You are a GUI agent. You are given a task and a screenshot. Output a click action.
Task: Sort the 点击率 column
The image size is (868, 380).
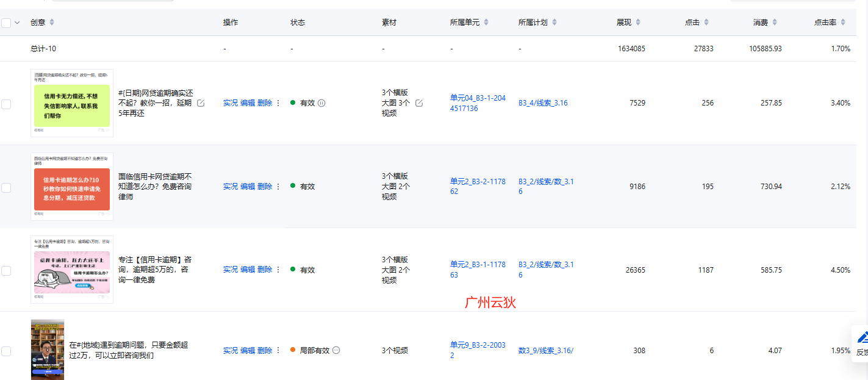[842, 23]
